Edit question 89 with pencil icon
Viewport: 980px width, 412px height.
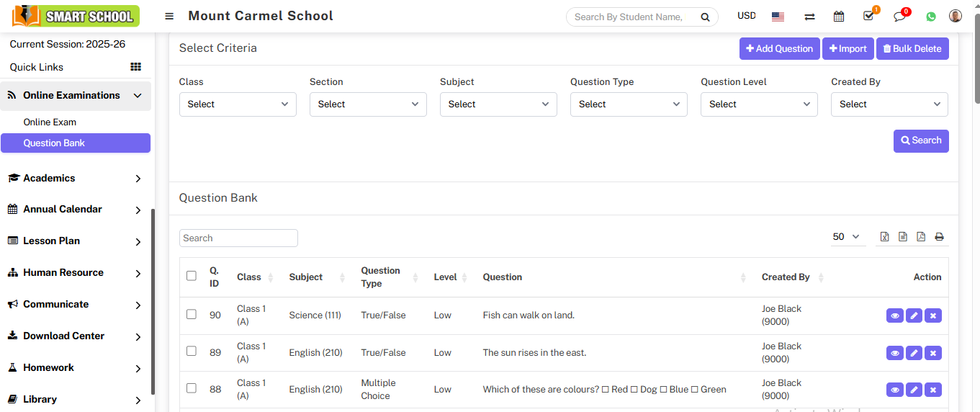click(914, 353)
